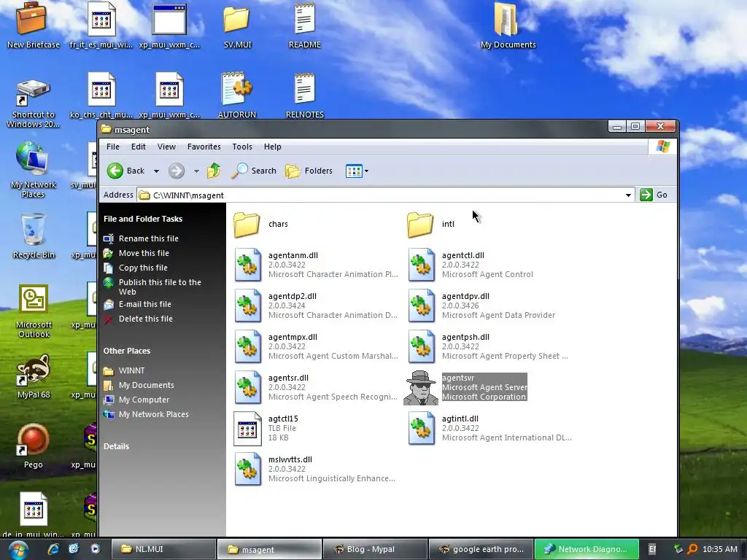Image resolution: width=747 pixels, height=560 pixels.
Task: Switch to Blog - Mypal taskbar window
Action: click(375, 549)
